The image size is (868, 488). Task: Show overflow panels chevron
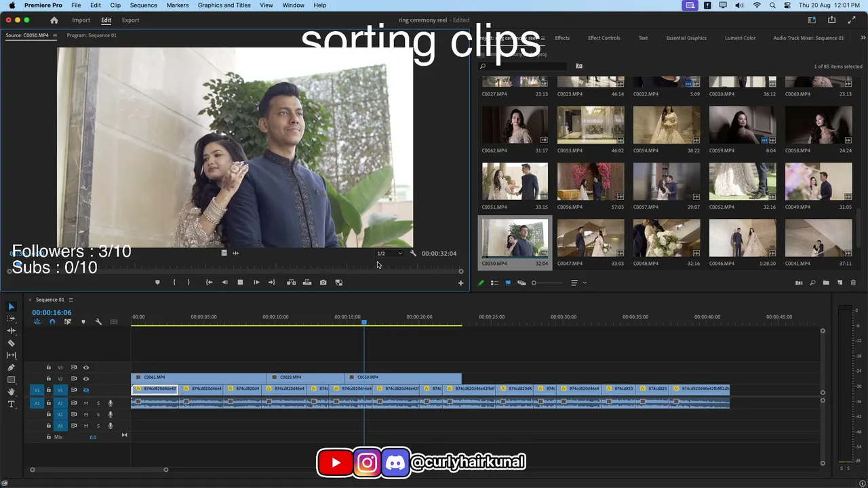(863, 38)
